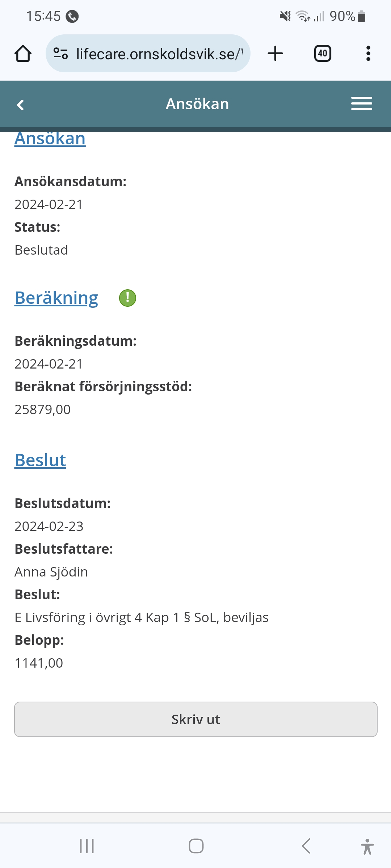391x868 pixels.
Task: Open a new tab with plus icon
Action: click(x=275, y=54)
